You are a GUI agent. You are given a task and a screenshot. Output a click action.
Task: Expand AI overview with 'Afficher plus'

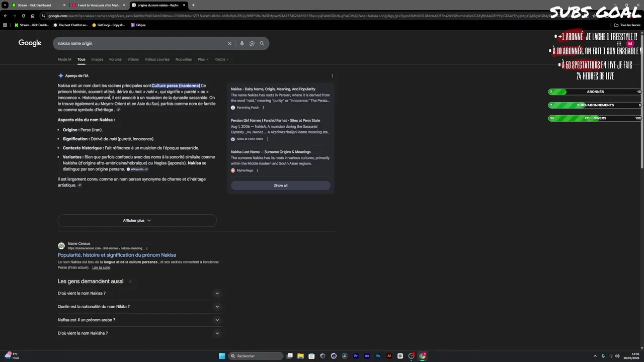(x=137, y=220)
